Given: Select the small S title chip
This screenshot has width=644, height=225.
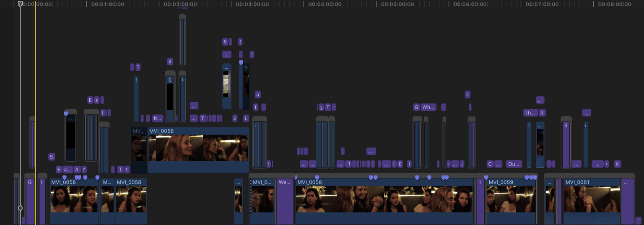Looking at the screenshot, I should [52, 157].
